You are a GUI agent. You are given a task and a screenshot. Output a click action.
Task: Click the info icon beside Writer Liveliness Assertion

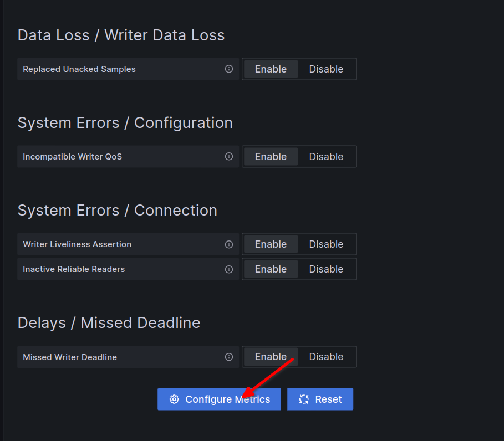228,244
